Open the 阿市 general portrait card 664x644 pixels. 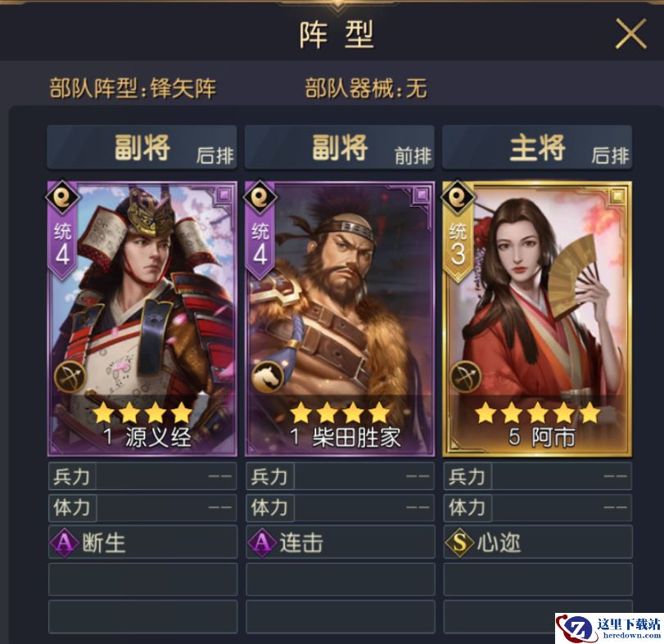click(x=537, y=319)
